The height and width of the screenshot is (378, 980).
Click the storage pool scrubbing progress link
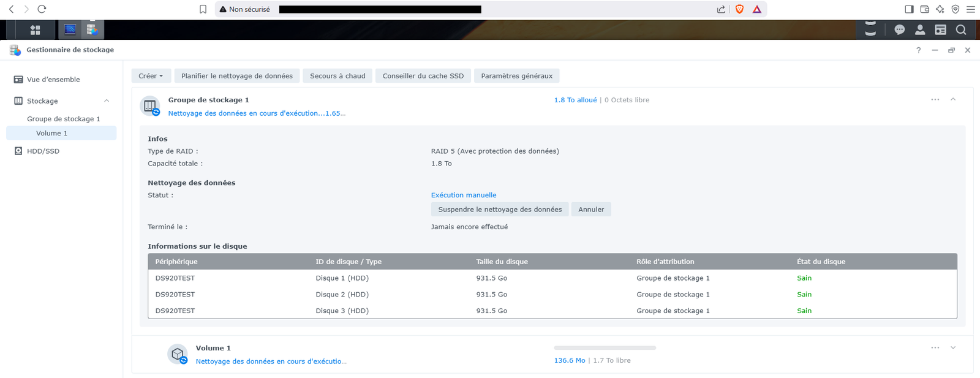pyautogui.click(x=257, y=113)
